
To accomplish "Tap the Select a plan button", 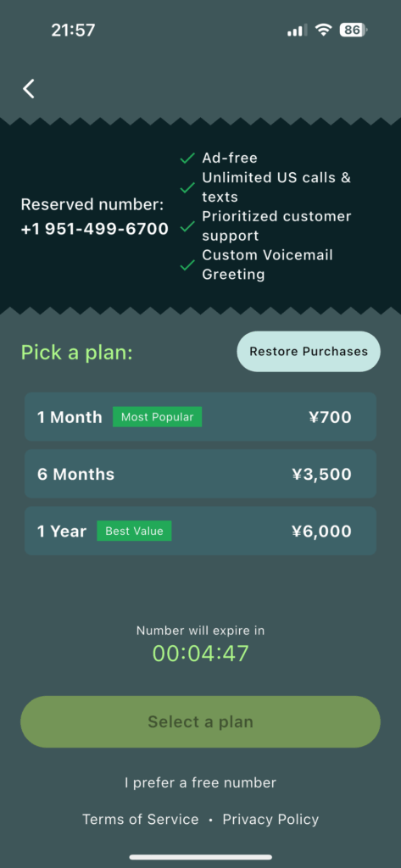I will point(200,722).
